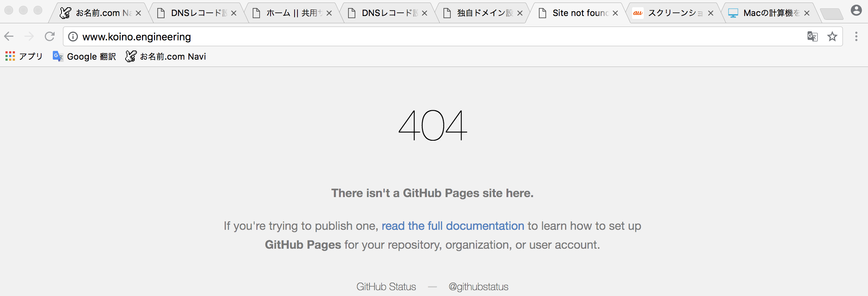Open the GitHub Status link

click(x=386, y=287)
